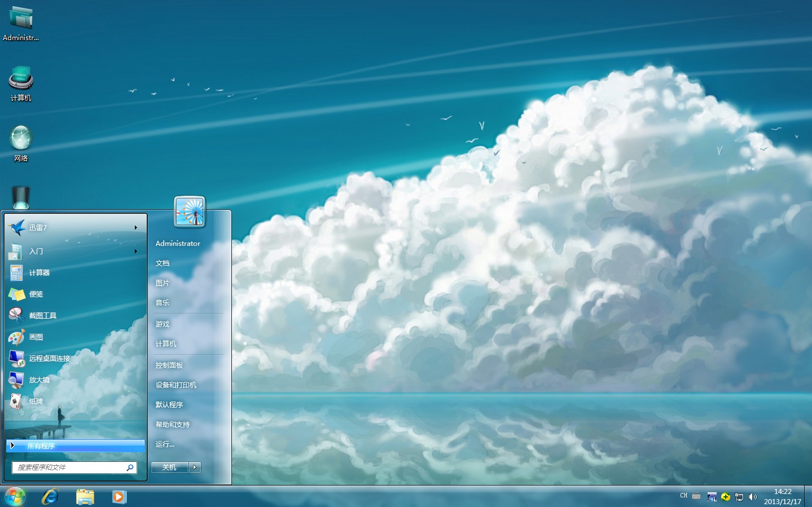Click the CH language indicator in the tray
This screenshot has width=812, height=507.
tap(684, 496)
